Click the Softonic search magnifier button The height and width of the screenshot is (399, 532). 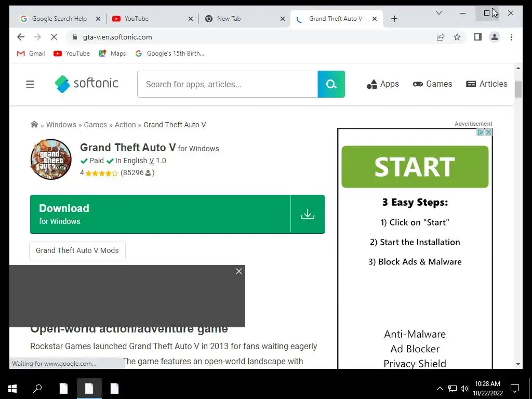(x=331, y=84)
